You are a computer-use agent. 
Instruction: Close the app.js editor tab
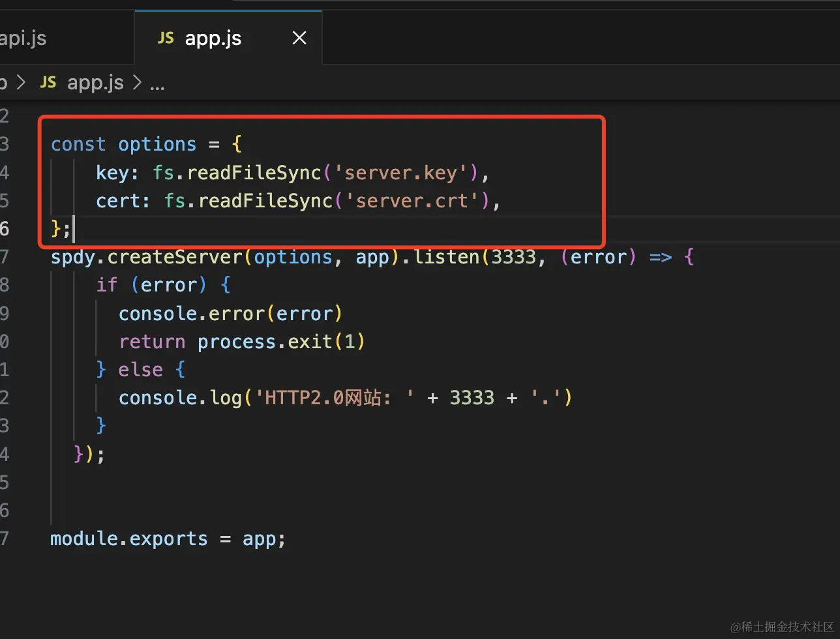tap(299, 38)
